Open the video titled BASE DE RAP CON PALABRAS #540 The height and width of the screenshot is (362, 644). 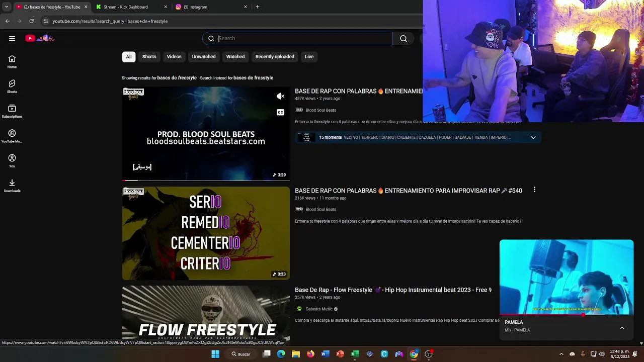(x=409, y=191)
